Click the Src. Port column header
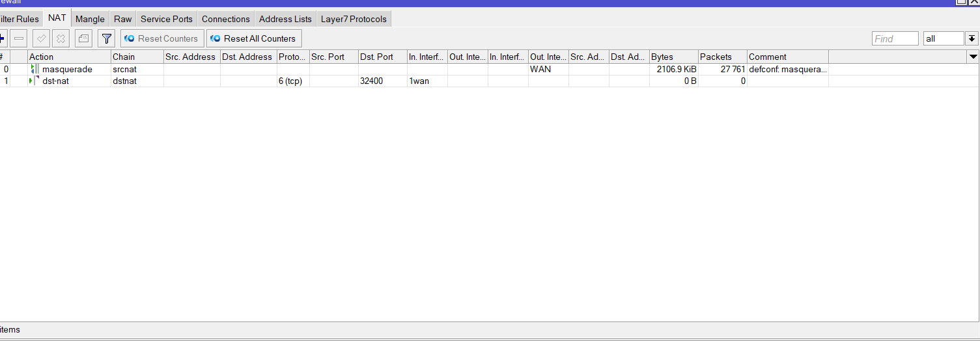 click(333, 57)
